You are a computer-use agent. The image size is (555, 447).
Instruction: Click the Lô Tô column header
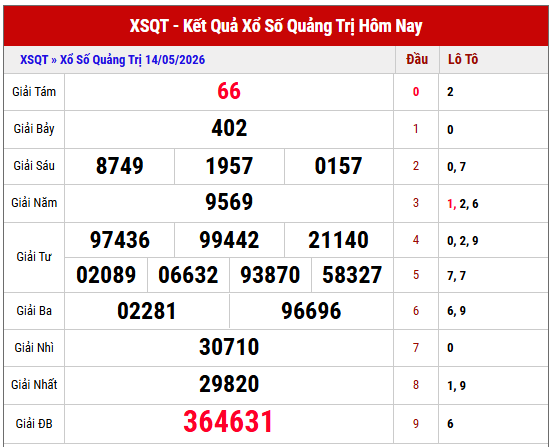pos(463,59)
